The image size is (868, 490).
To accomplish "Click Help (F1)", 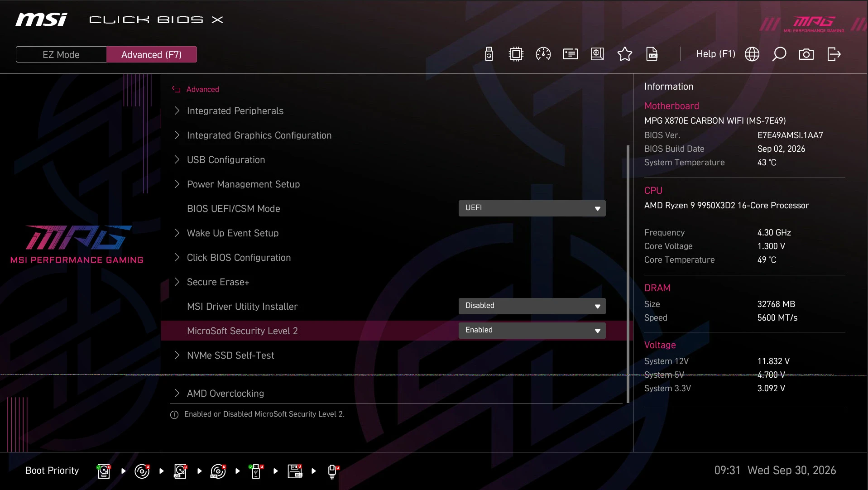I will pyautogui.click(x=715, y=54).
